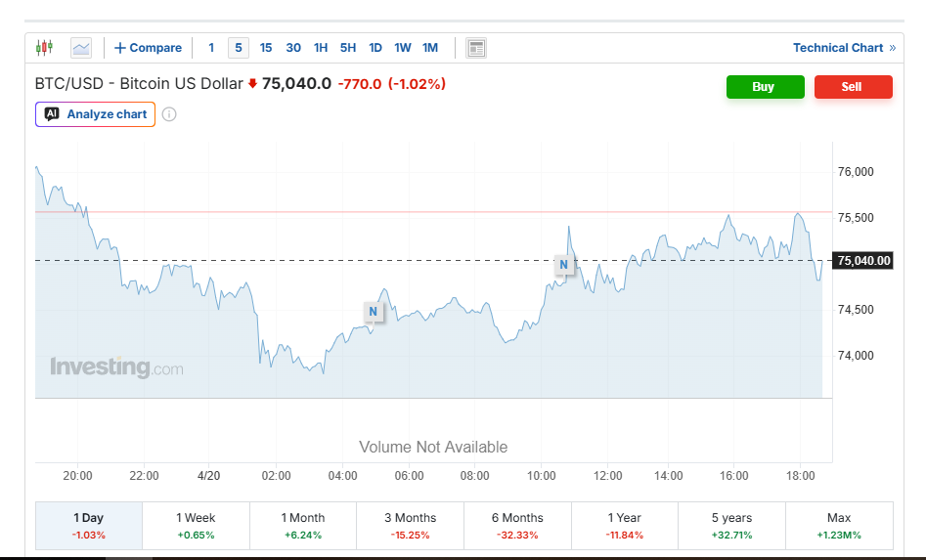Open the first N news marker near 05:00
Viewport: 926px width, 560px height.
373,312
